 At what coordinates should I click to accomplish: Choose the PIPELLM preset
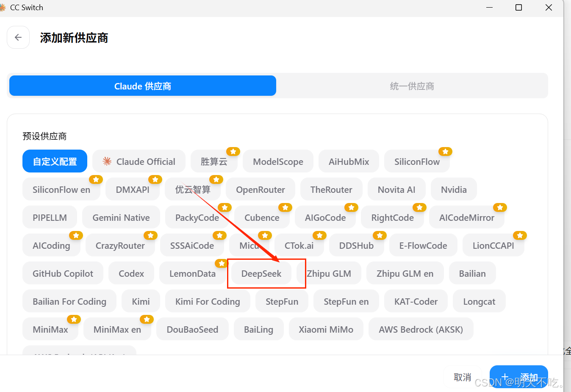(50, 217)
